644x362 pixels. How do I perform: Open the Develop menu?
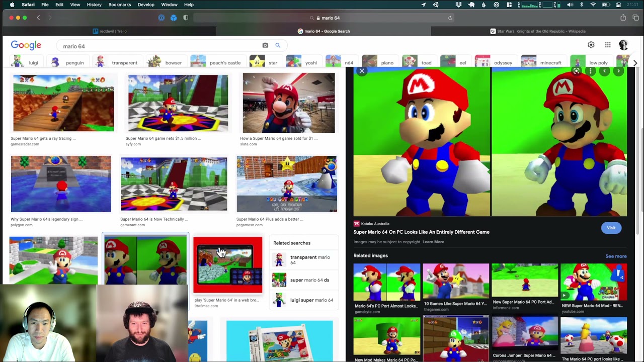click(146, 5)
